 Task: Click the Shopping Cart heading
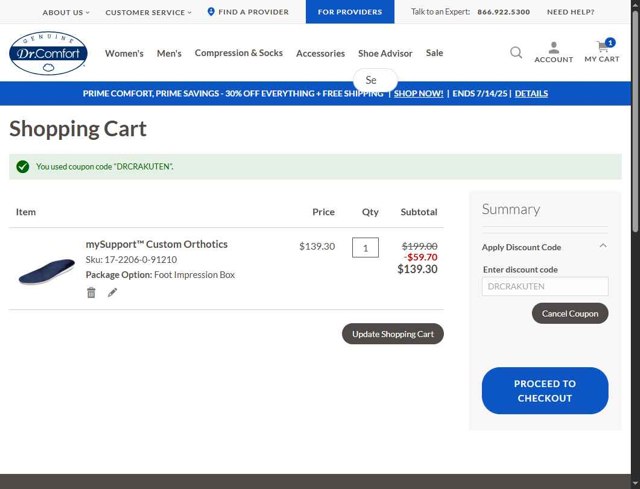click(78, 129)
